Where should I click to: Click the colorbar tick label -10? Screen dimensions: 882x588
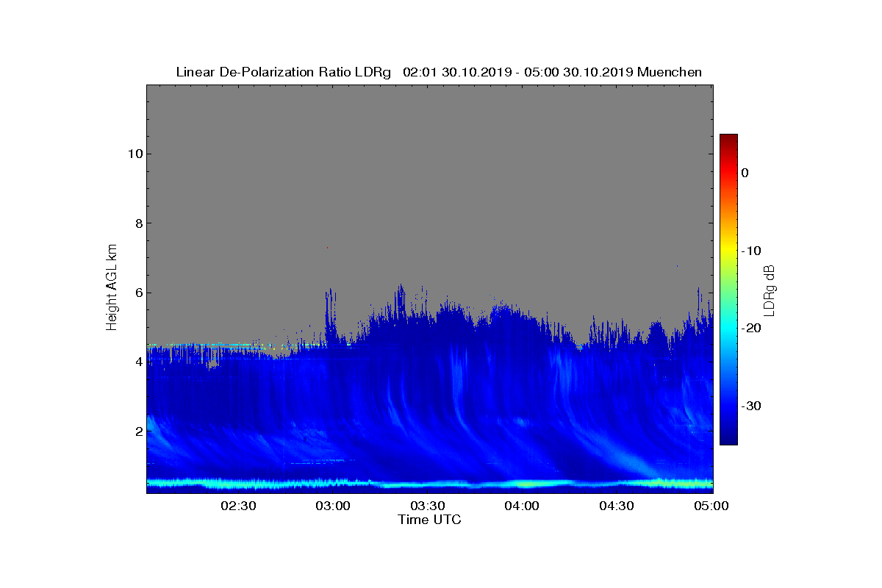pyautogui.click(x=750, y=251)
